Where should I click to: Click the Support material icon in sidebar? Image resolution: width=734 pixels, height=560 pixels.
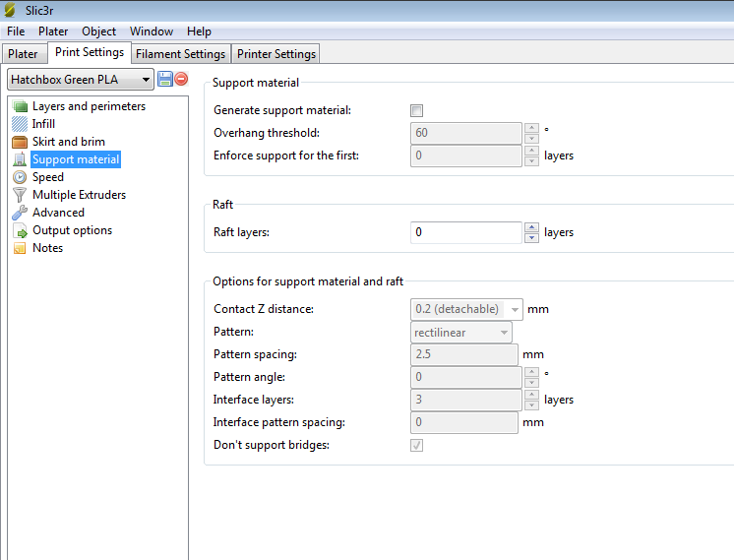(20, 159)
